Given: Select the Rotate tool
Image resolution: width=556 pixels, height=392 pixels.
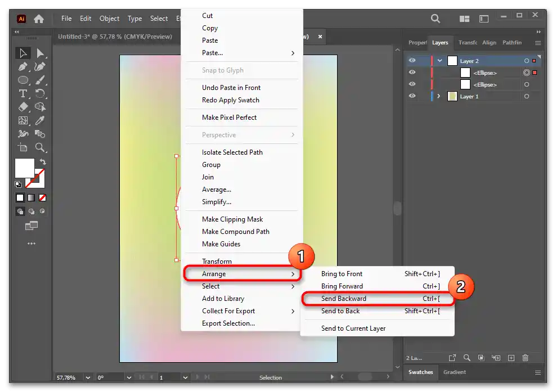Looking at the screenshot, I should pyautogui.click(x=40, y=93).
